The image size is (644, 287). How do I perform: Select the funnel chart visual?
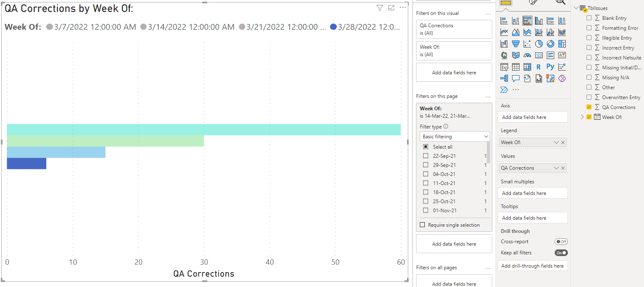click(x=516, y=44)
